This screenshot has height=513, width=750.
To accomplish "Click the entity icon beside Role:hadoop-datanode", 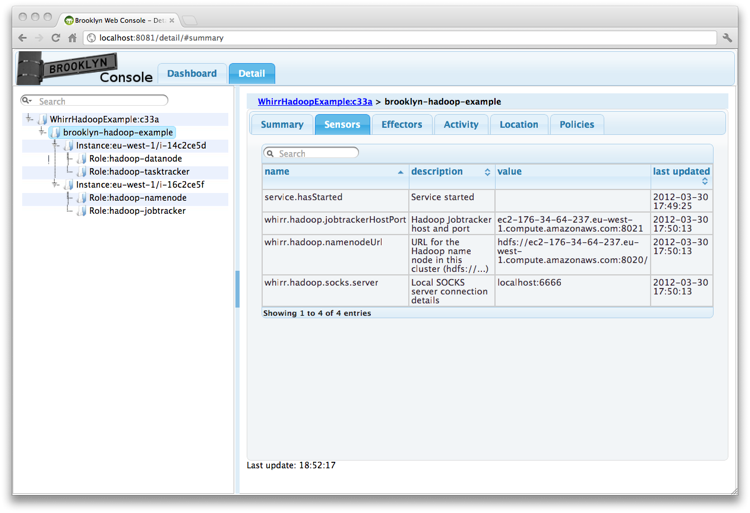I will pos(82,159).
